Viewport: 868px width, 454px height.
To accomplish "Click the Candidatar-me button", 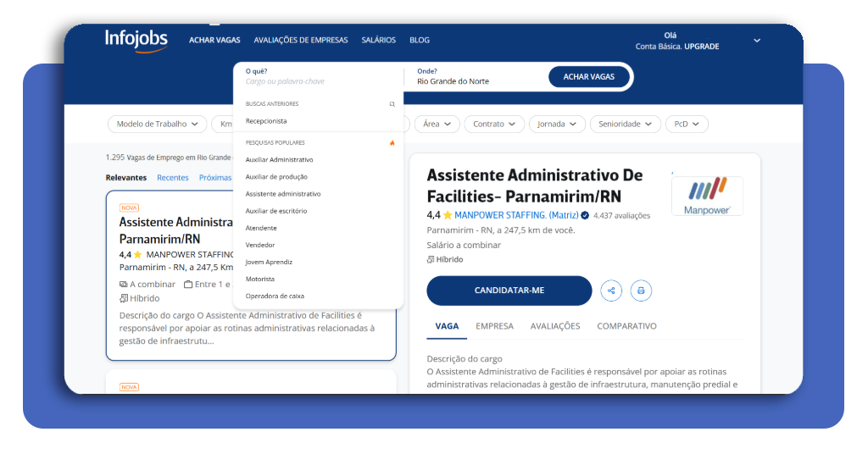I will (509, 291).
